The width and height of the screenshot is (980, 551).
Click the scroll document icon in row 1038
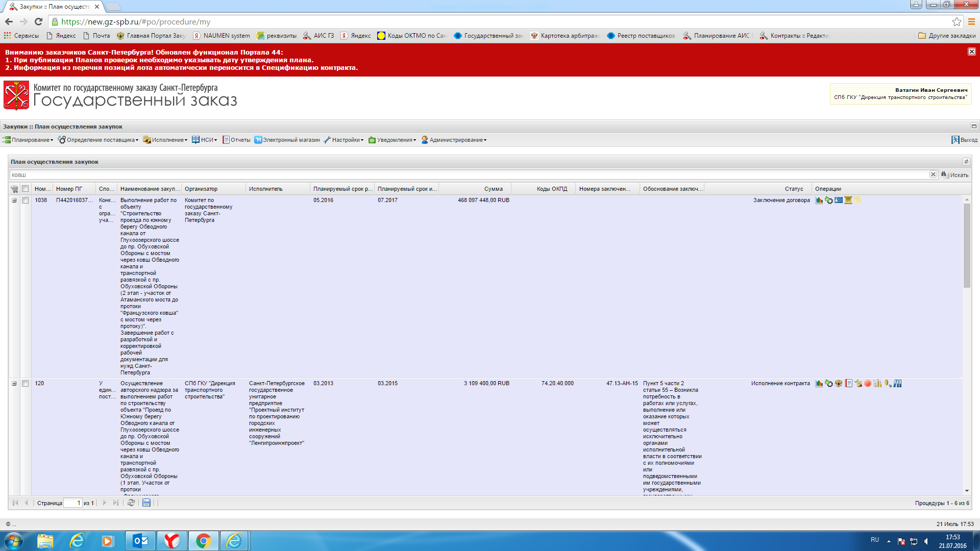pos(848,201)
